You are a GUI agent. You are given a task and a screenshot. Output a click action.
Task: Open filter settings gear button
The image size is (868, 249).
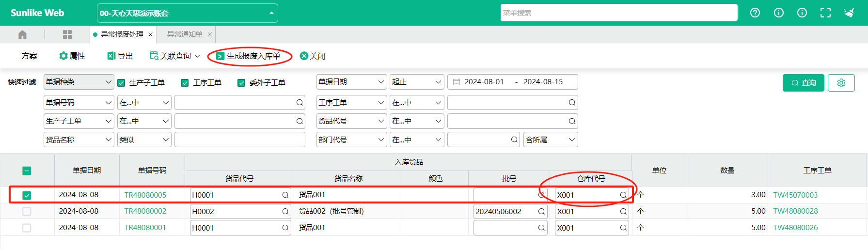click(841, 83)
